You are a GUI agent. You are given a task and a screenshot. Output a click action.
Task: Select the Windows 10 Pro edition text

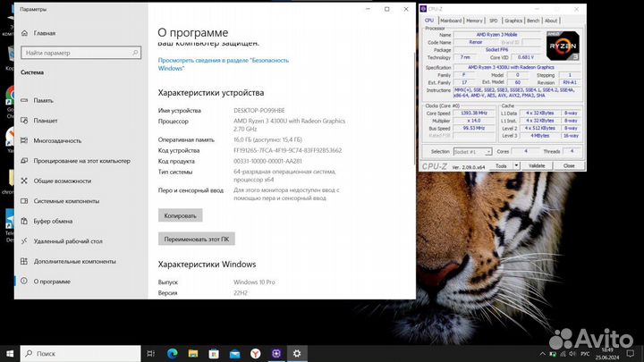pos(254,282)
